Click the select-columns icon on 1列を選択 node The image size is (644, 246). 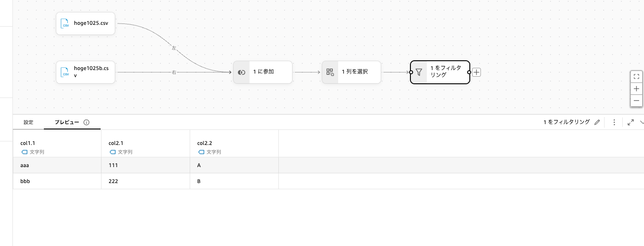[330, 72]
